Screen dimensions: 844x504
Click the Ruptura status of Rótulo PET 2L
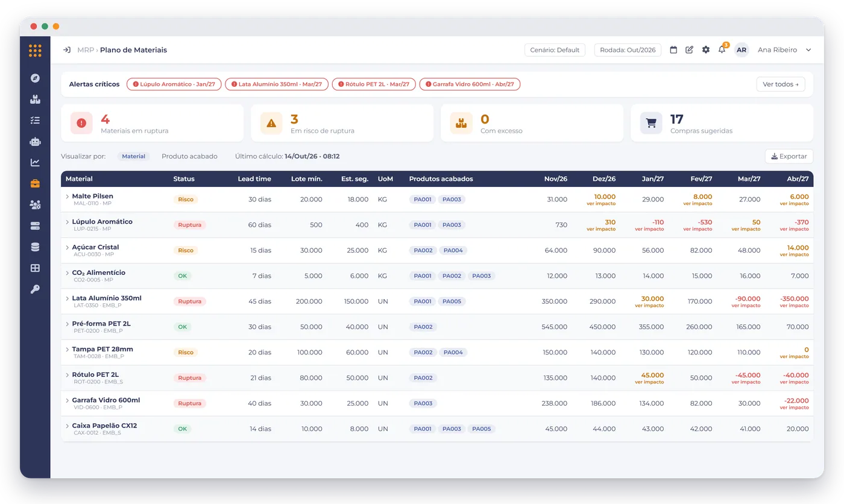coord(190,378)
